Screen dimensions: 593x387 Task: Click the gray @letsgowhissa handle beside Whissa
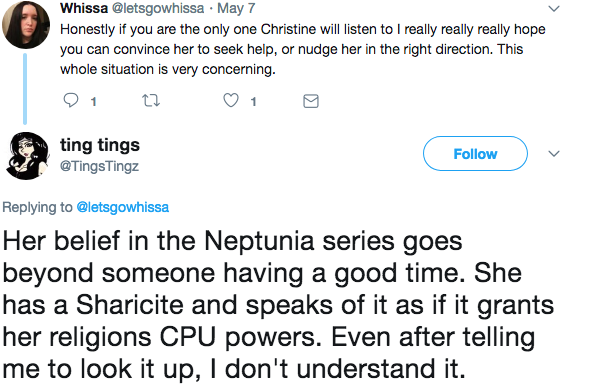click(158, 8)
